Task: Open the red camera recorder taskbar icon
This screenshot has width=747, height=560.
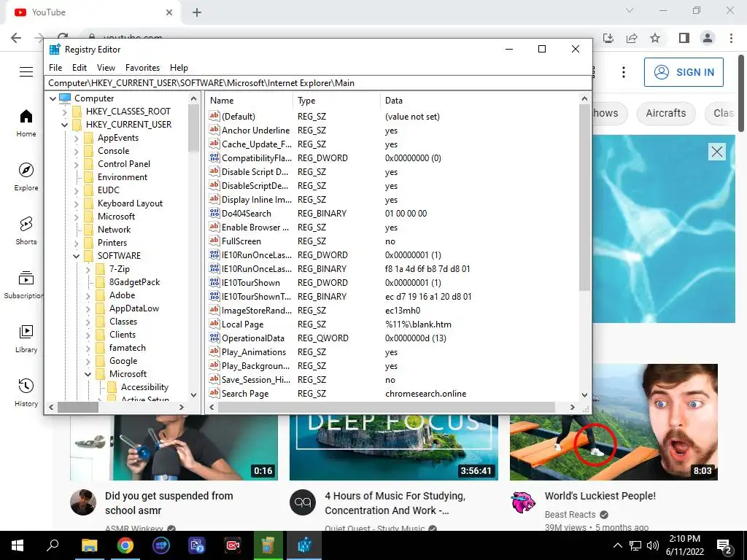Action: (233, 545)
